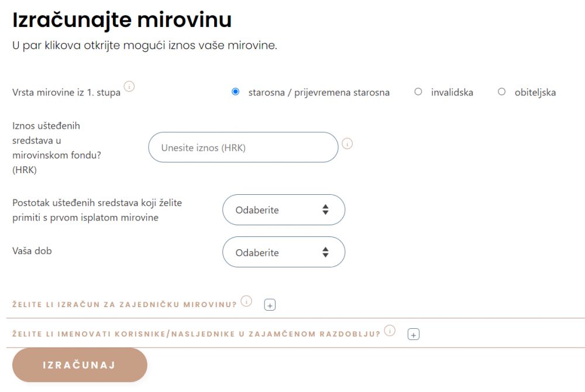The image size is (585, 392).
Task: Open the Vaša dob dropdown
Action: point(284,253)
